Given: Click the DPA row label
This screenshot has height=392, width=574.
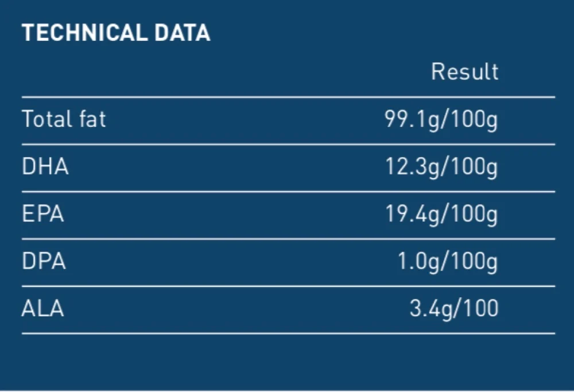Looking at the screenshot, I should click(x=44, y=261).
